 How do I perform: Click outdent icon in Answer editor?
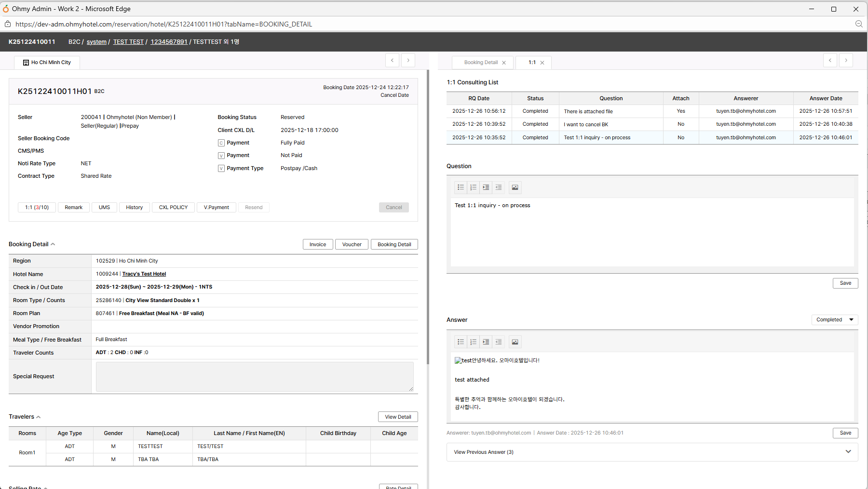coord(498,342)
